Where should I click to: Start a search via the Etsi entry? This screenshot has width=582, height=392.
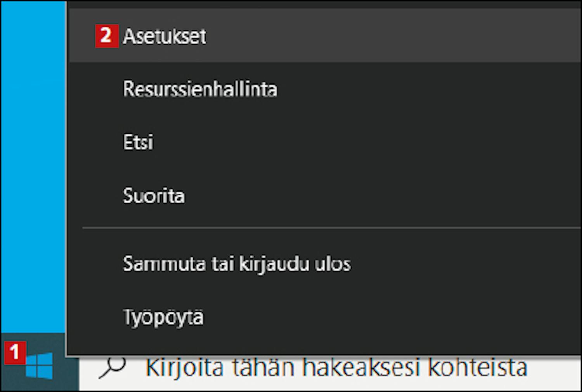138,142
